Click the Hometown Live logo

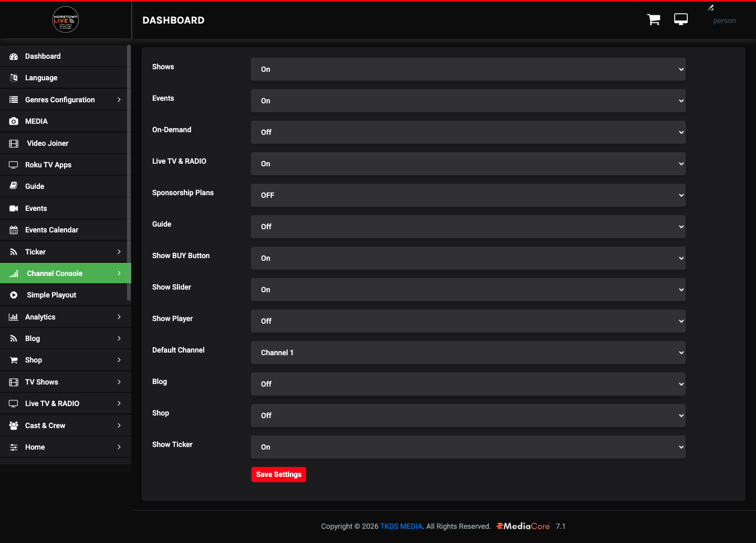[66, 20]
